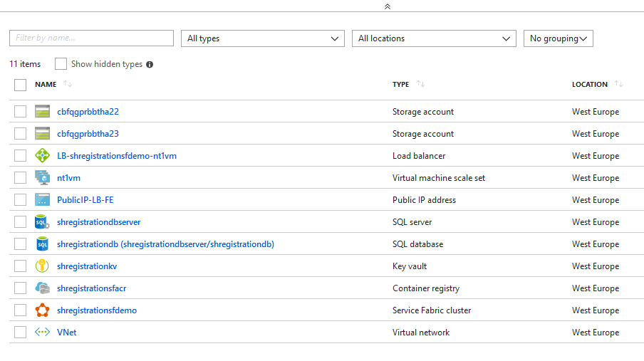
Task: Click the Virtual network type cell
Action: click(x=421, y=333)
